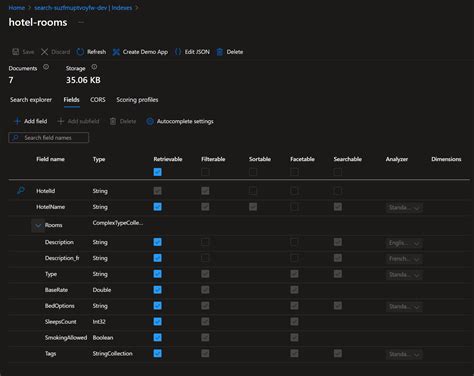Click the Autocomplete settings label

click(x=185, y=121)
